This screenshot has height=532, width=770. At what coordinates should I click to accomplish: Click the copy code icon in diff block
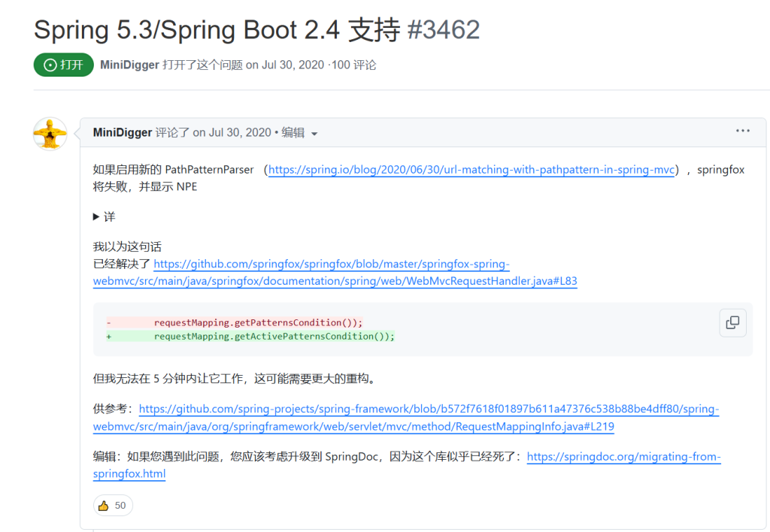732,322
